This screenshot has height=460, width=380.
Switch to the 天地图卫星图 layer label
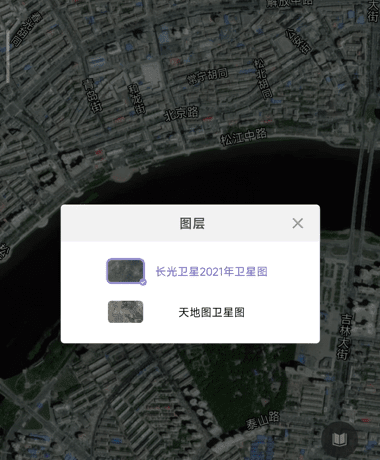[211, 312]
